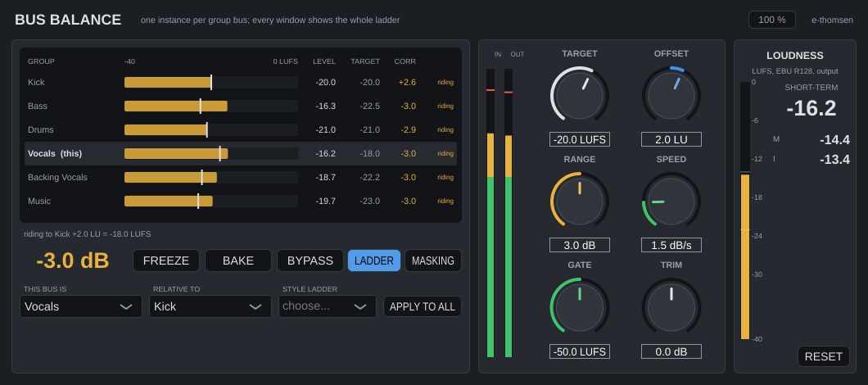Click the momentary -14.4 readout

click(834, 139)
